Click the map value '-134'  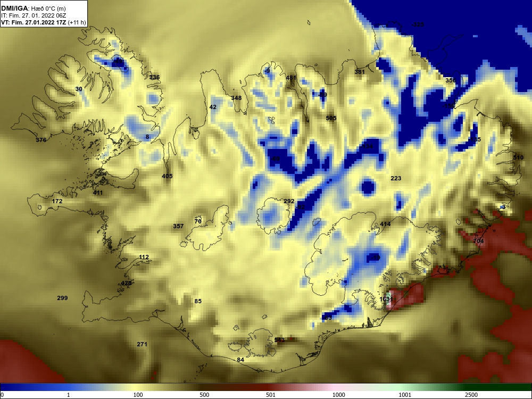(367, 146)
